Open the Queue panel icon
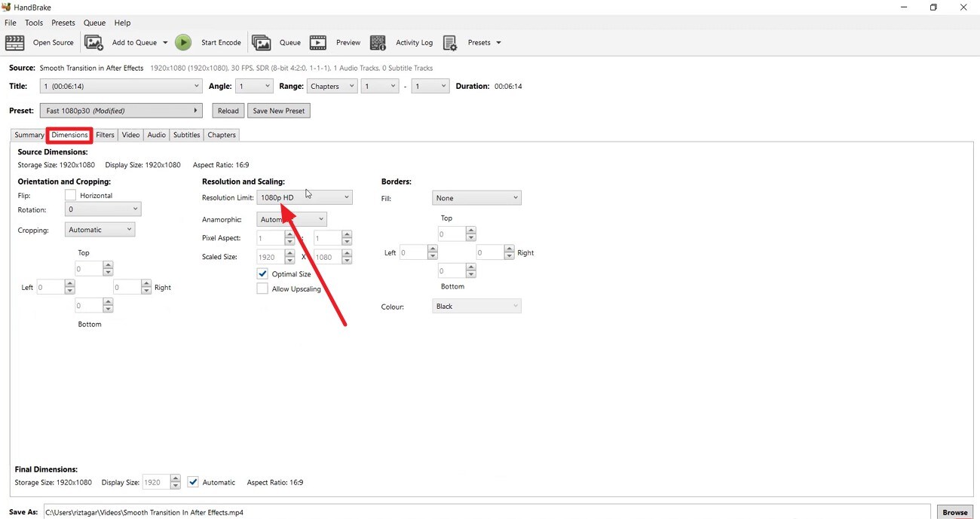 (x=262, y=42)
